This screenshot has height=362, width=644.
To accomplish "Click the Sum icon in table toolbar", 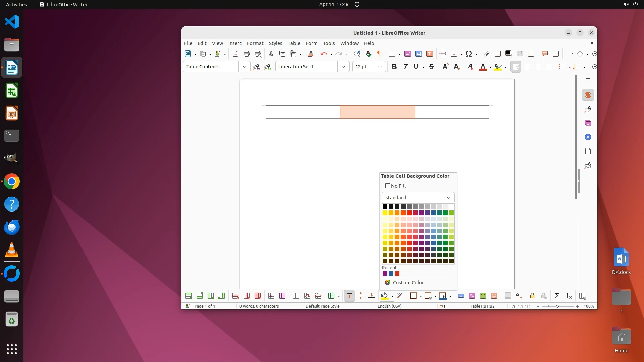I will pos(557,296).
